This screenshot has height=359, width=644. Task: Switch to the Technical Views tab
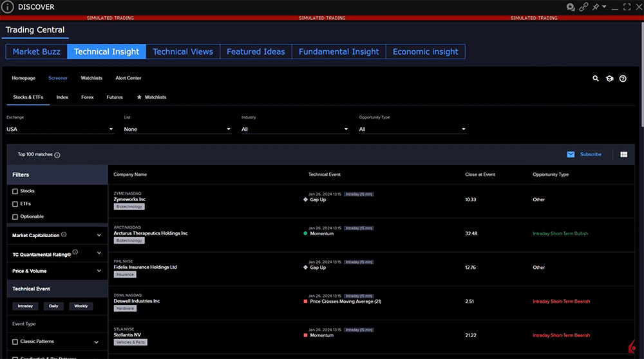pos(183,52)
